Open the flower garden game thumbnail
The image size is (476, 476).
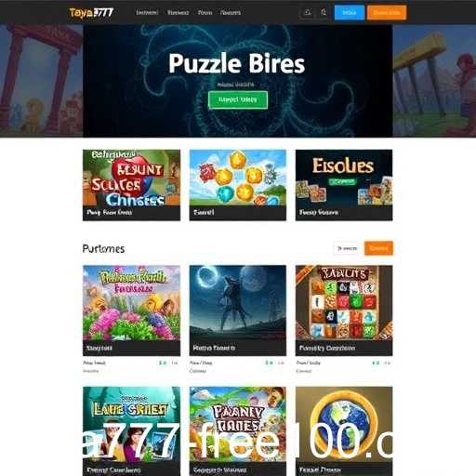tap(131, 311)
